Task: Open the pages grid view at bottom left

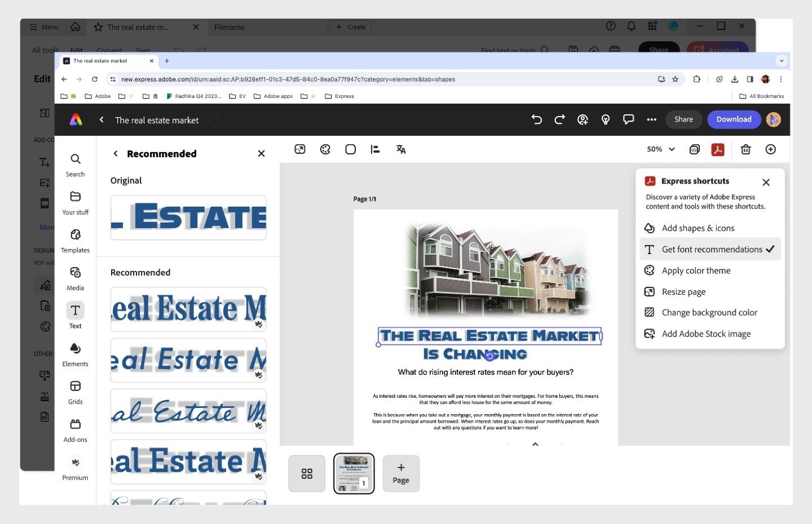Action: pyautogui.click(x=306, y=473)
